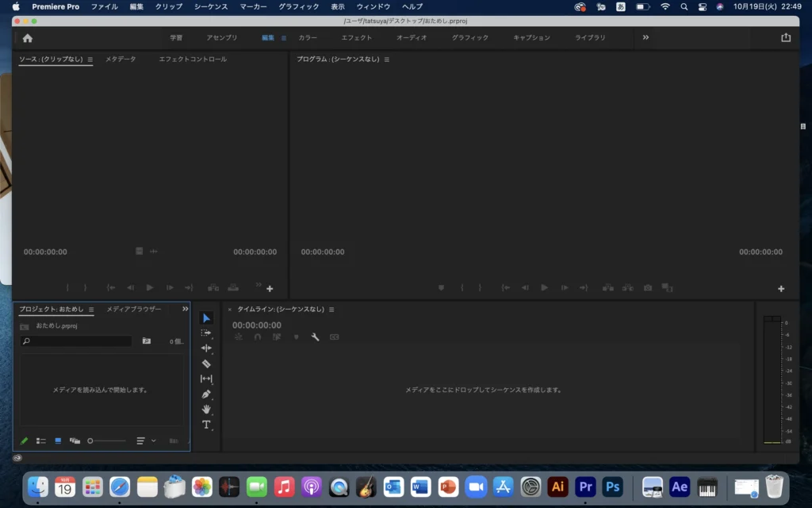
Task: Open the シーケンス menu in menu bar
Action: pyautogui.click(x=211, y=6)
